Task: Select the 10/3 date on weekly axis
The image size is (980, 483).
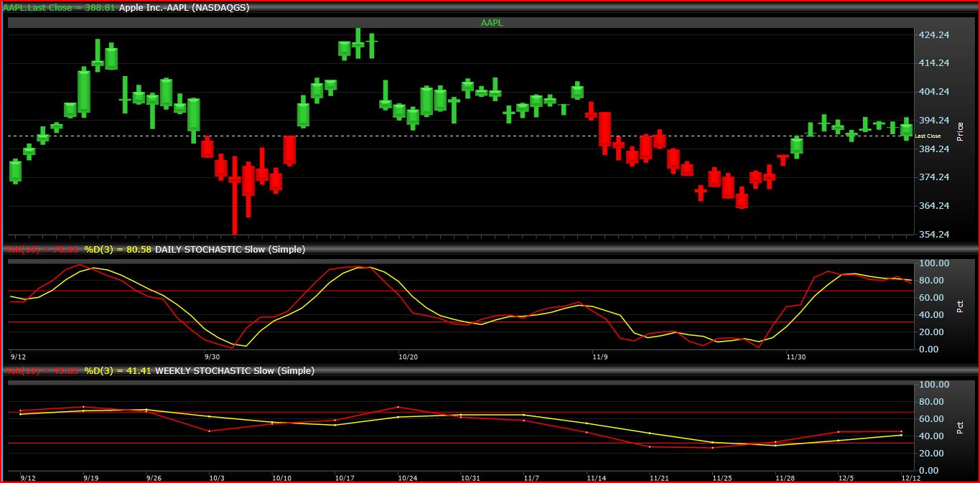Action: (x=217, y=477)
